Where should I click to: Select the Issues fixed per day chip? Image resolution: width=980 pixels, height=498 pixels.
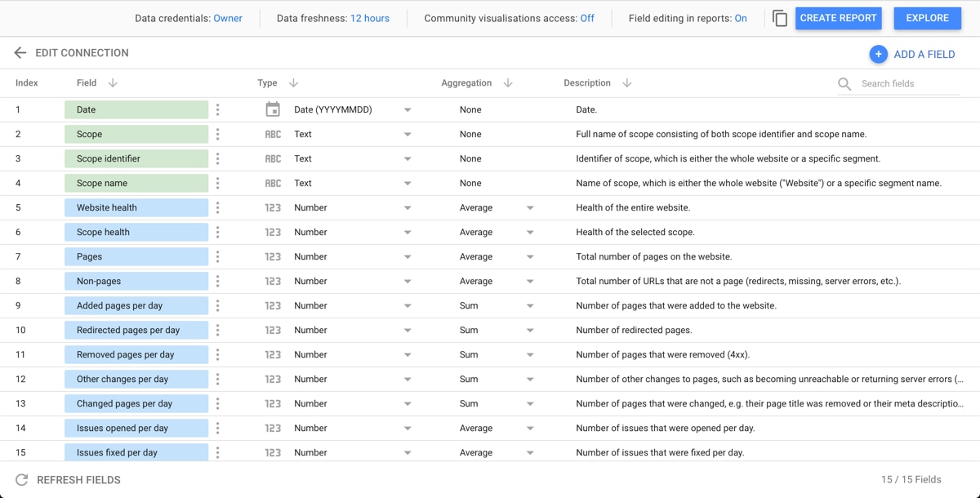coord(136,451)
